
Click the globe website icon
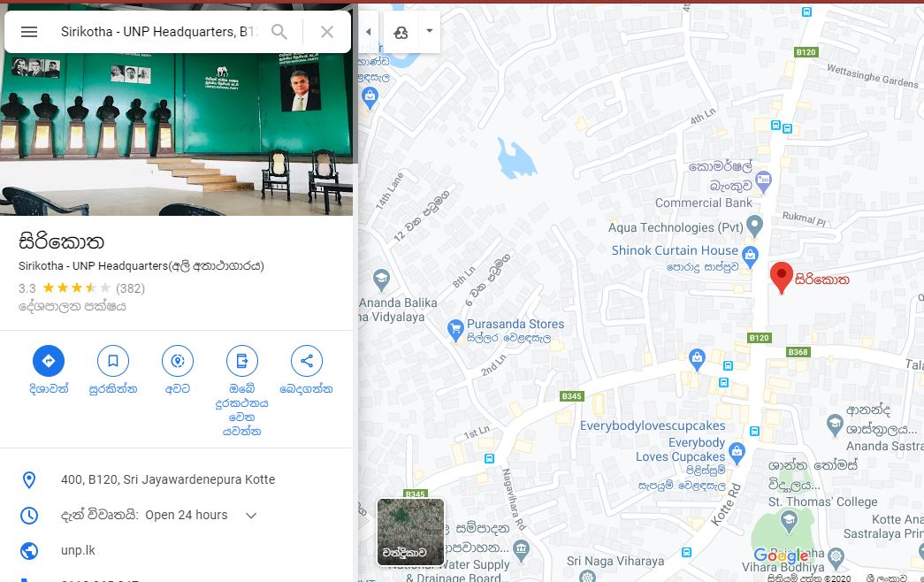pyautogui.click(x=29, y=551)
